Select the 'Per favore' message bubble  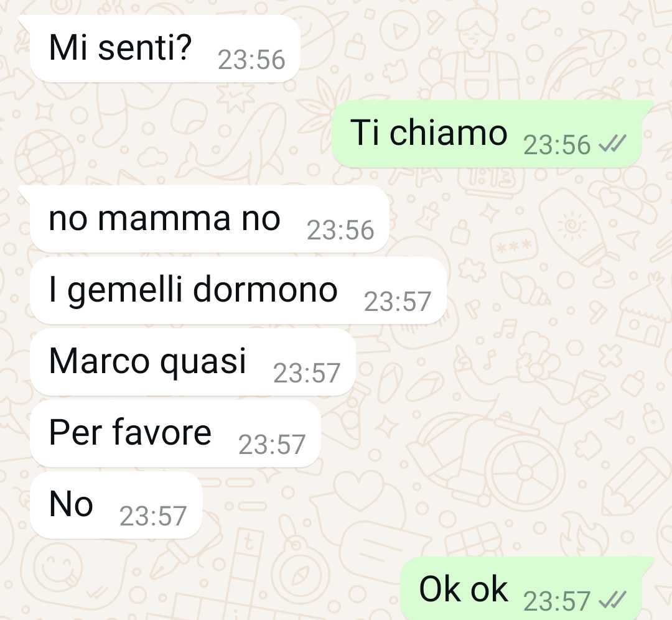pyautogui.click(x=175, y=433)
